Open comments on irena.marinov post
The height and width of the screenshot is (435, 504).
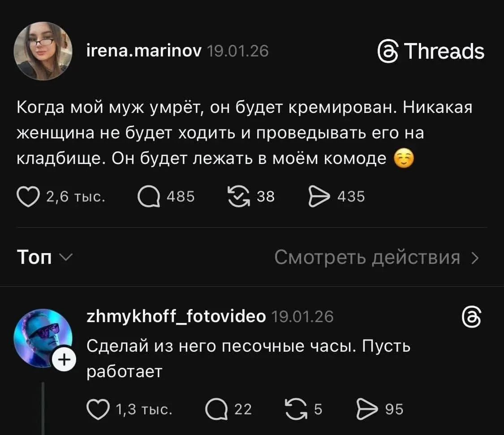pos(149,196)
